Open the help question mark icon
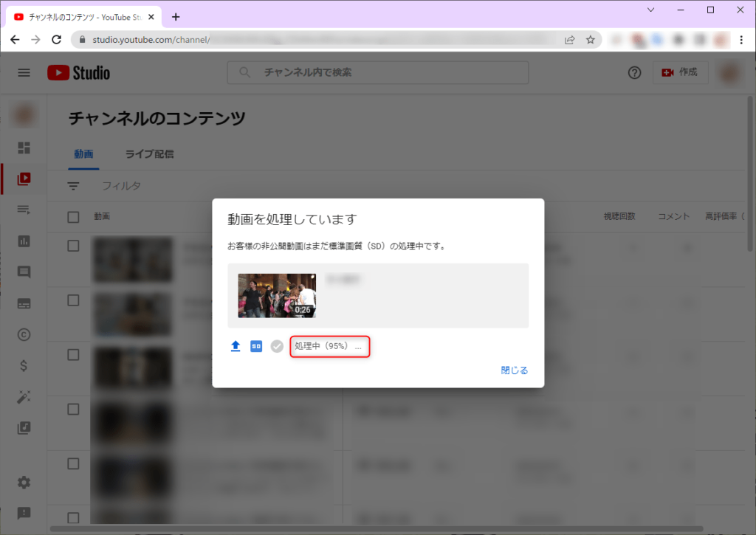 [x=634, y=73]
